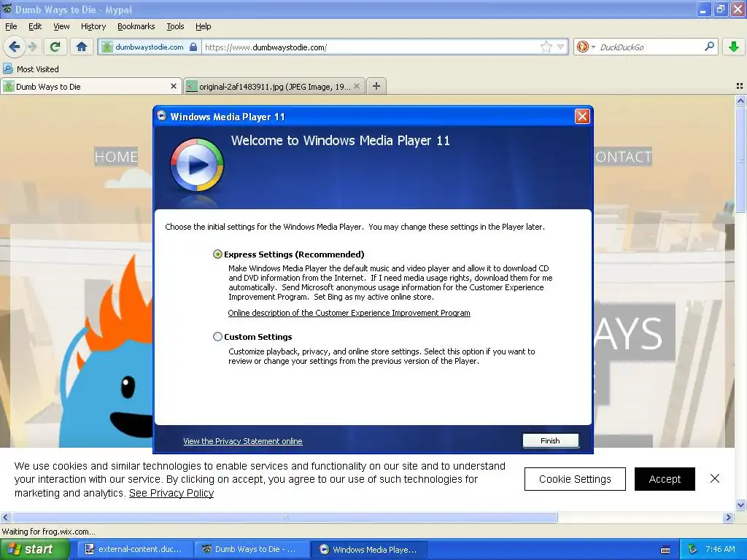
Task: Open the History menu
Action: tap(93, 26)
